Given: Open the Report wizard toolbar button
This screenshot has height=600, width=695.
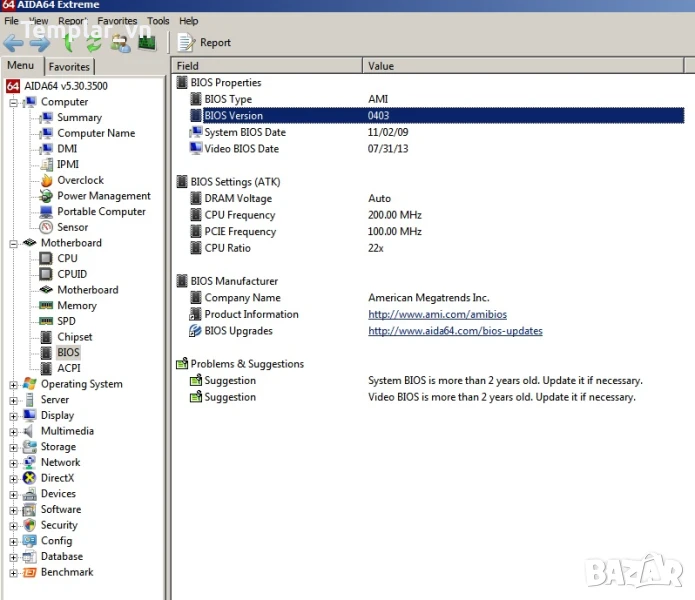Looking at the screenshot, I should (x=204, y=43).
